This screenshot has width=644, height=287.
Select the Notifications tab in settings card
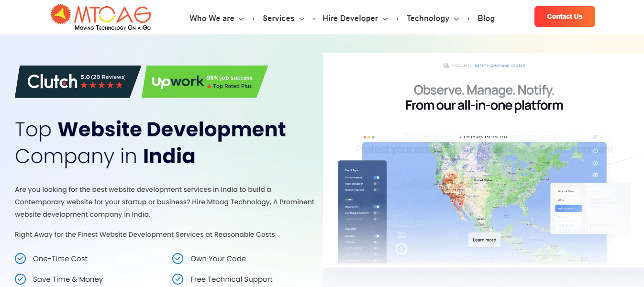(x=568, y=209)
